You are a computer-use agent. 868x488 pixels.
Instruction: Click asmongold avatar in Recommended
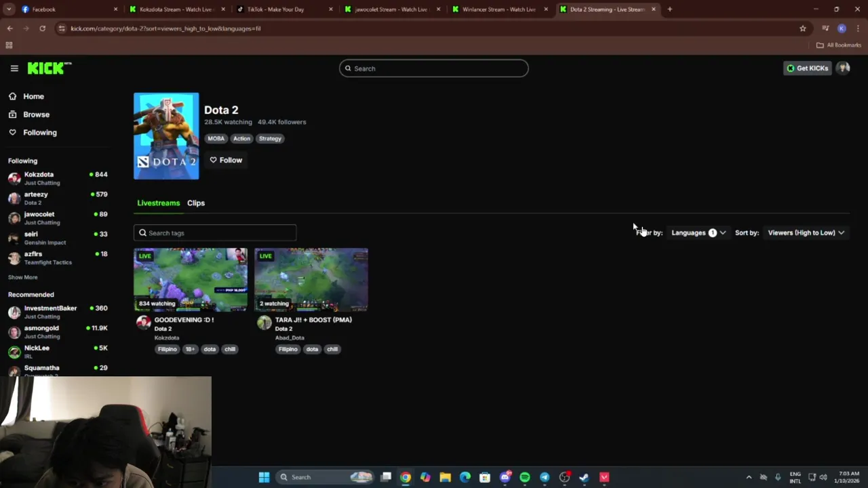pos(14,332)
